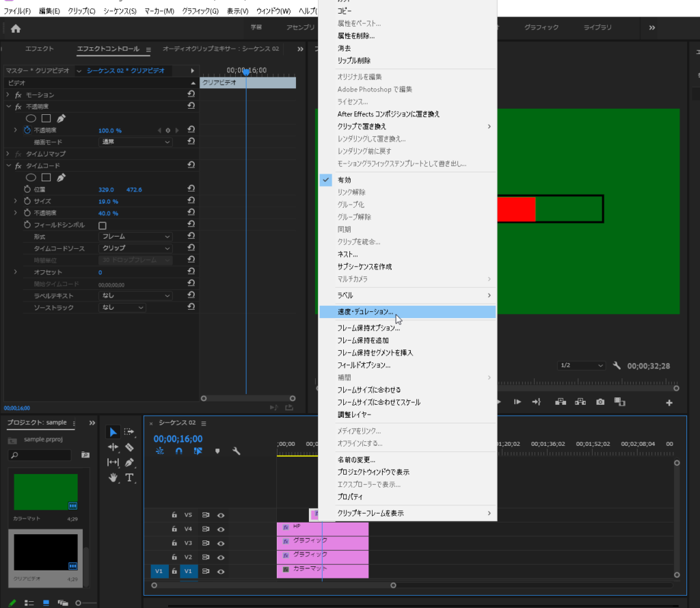Viewport: 700px width, 608px height.
Task: Select the クリアビデオ thumbnail in project panel
Action: pyautogui.click(x=46, y=553)
